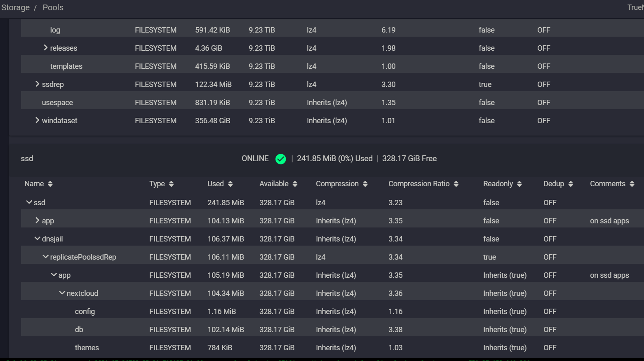The width and height of the screenshot is (644, 361).
Task: Collapse the app dataset under replicatePoolssdRep
Action: coord(54,275)
